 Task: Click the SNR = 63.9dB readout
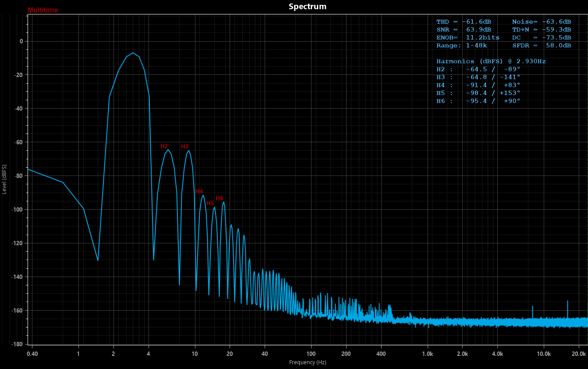click(x=464, y=30)
